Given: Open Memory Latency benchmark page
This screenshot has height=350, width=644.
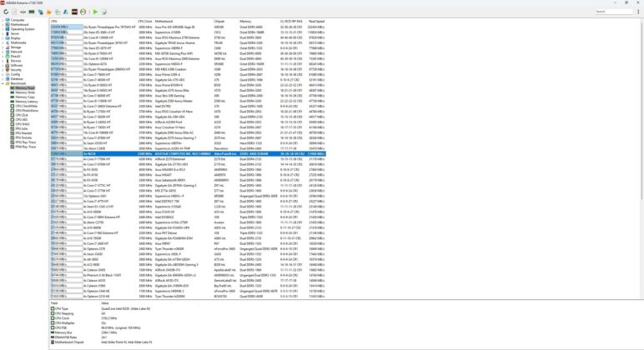Looking at the screenshot, I should [x=27, y=102].
